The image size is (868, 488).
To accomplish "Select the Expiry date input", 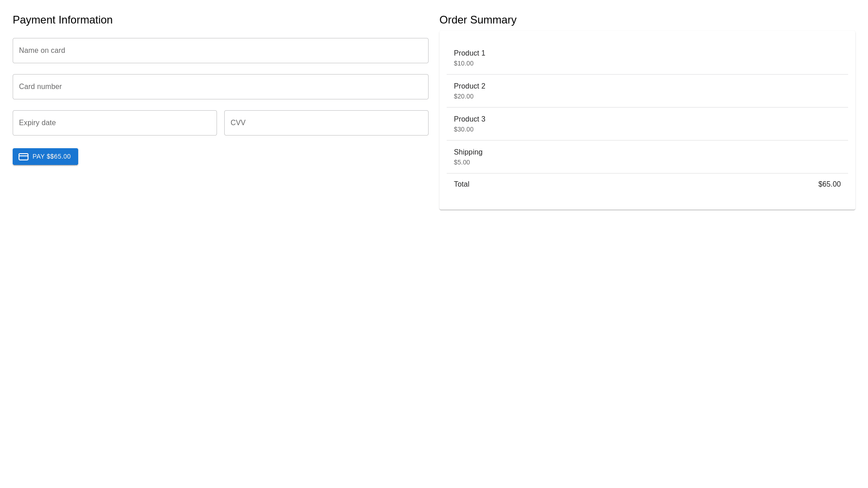I will 114,123.
